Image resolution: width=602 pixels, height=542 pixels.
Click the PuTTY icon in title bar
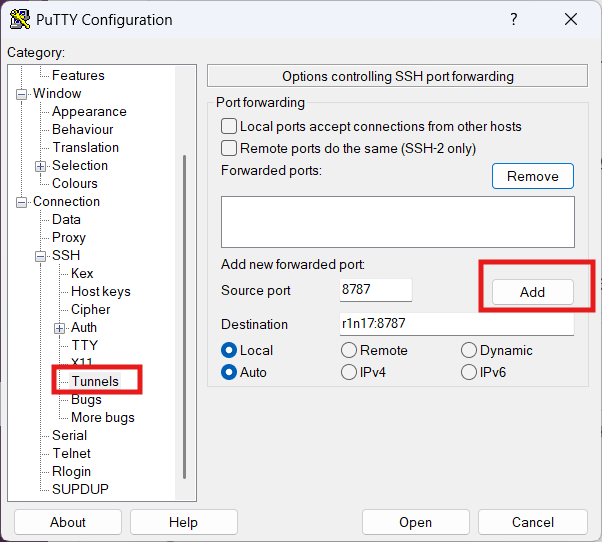click(19, 19)
